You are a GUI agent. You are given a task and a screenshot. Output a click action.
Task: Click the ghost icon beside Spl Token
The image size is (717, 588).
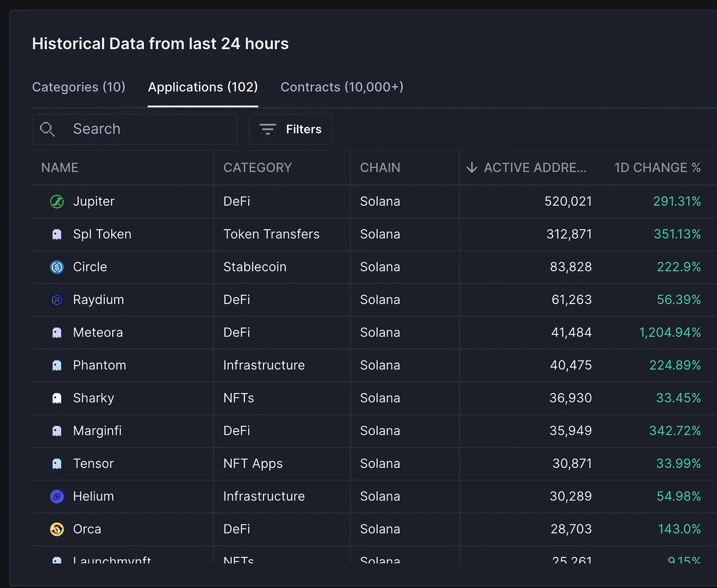(57, 235)
